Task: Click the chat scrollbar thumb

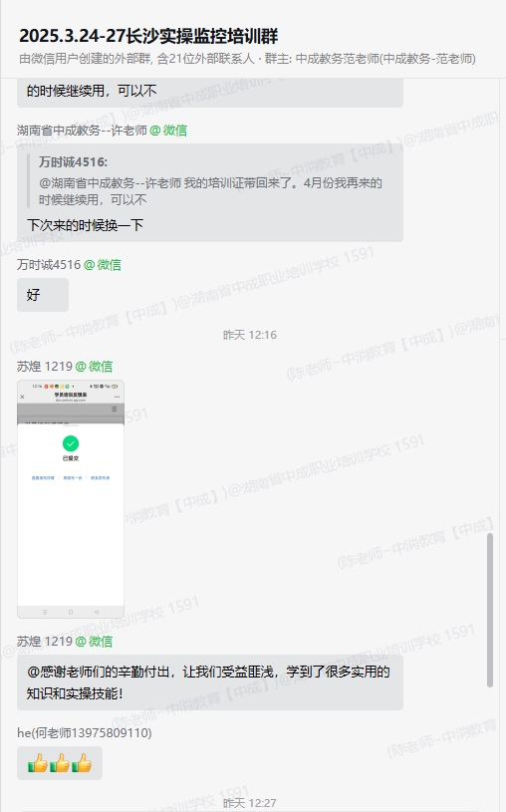Action: 490,611
